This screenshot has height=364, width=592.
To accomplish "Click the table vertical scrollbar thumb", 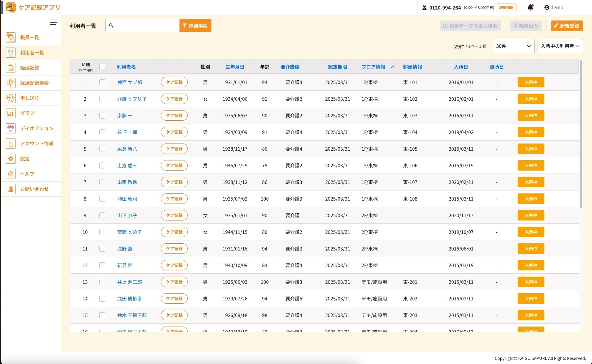I will 581,134.
